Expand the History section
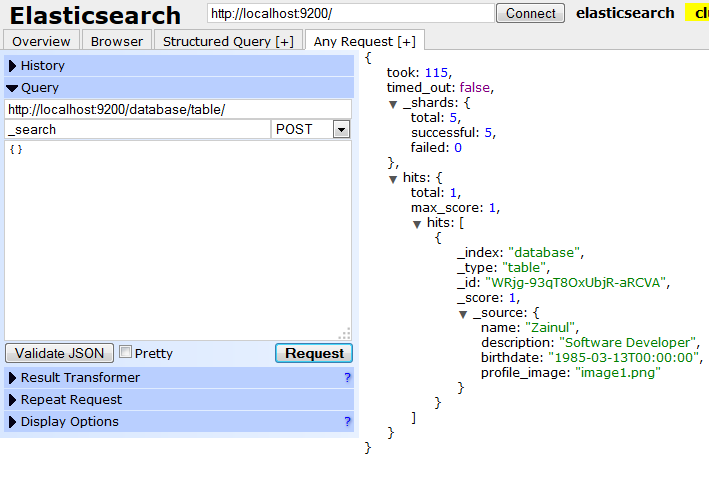 [x=179, y=66]
